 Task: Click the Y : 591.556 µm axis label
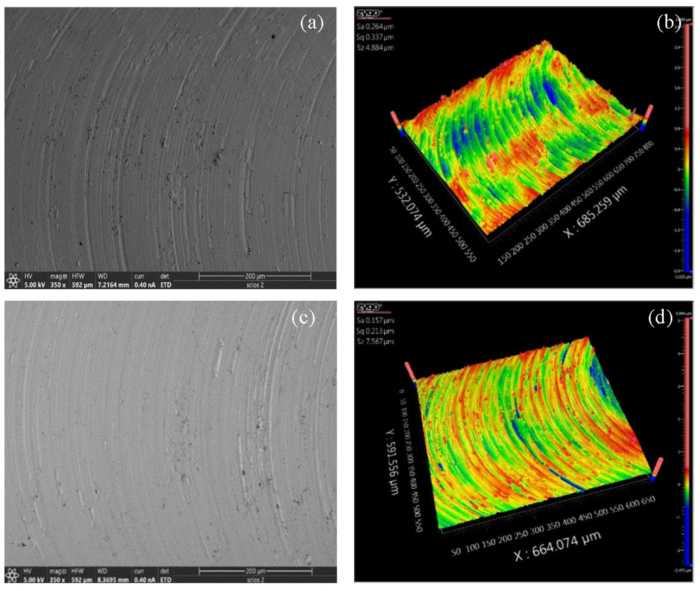(x=392, y=462)
